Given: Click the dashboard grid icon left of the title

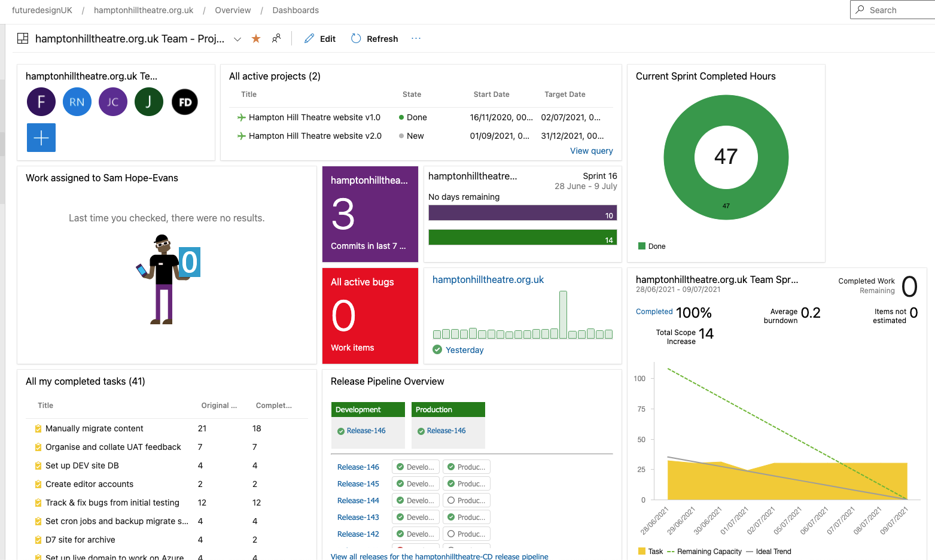Looking at the screenshot, I should (x=22, y=38).
